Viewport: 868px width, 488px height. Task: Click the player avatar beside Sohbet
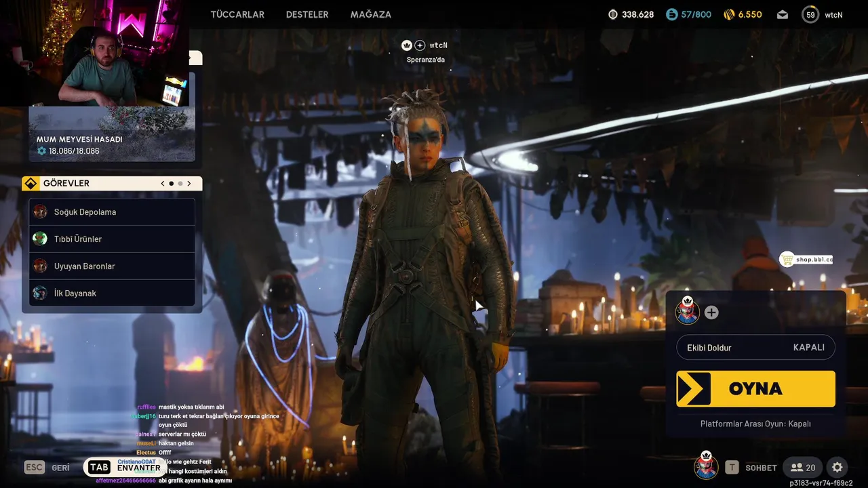click(706, 466)
